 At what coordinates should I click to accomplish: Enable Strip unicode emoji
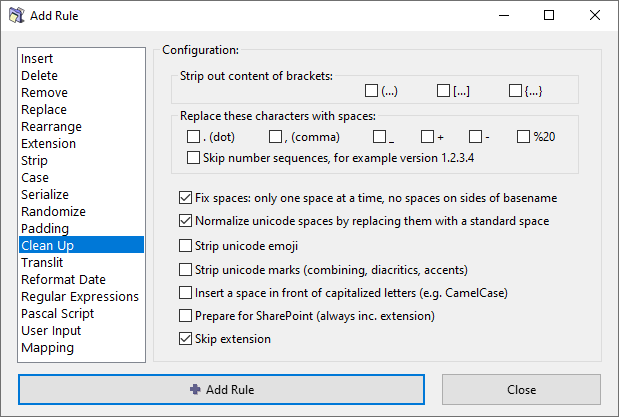tap(185, 245)
